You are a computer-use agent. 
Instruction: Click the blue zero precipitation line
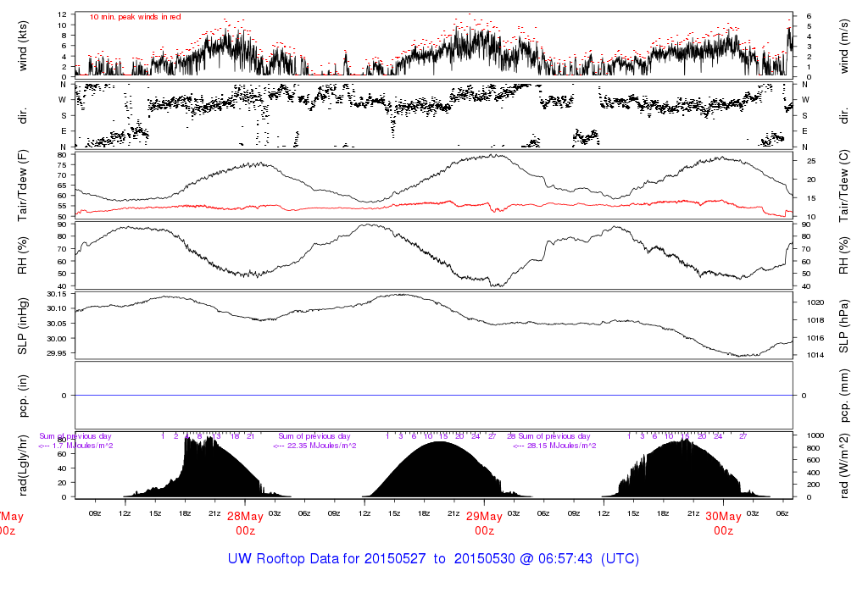point(433,396)
